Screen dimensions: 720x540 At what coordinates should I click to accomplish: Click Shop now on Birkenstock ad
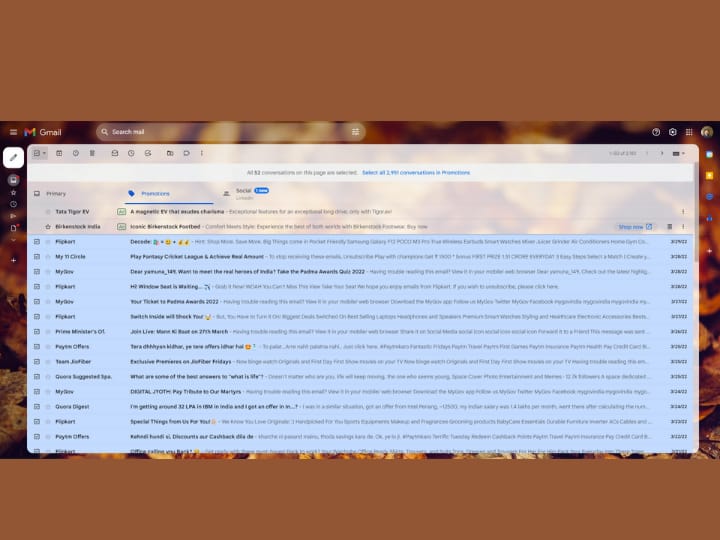coord(634,227)
